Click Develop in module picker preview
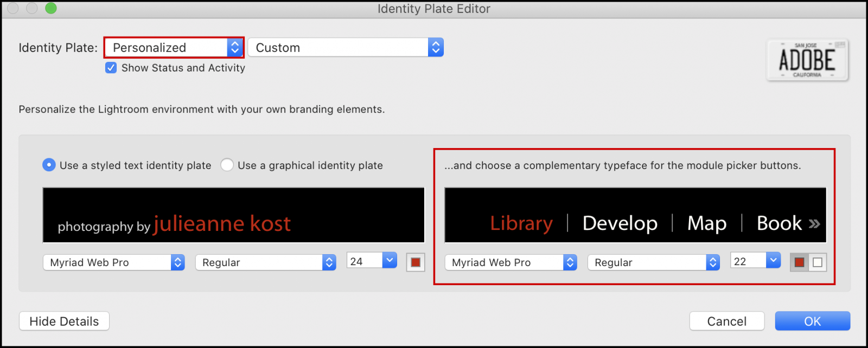The image size is (868, 348). coord(620,223)
